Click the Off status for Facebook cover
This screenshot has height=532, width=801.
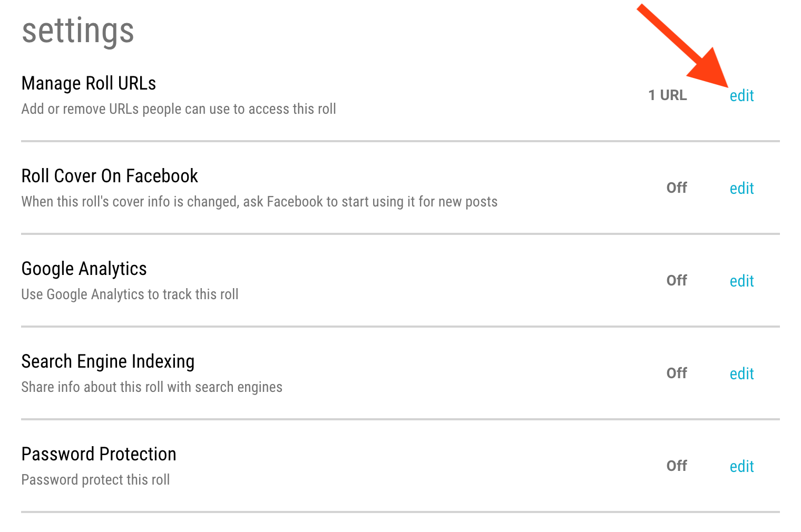677,188
